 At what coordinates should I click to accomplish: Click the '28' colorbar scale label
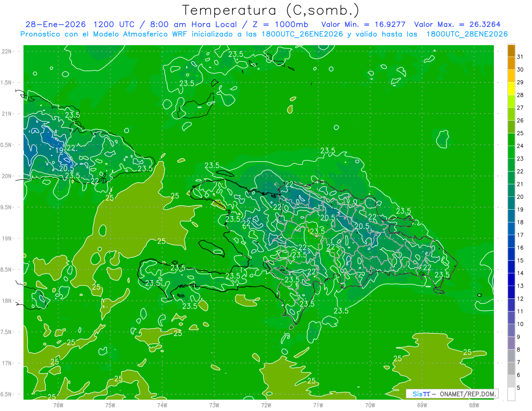point(520,95)
